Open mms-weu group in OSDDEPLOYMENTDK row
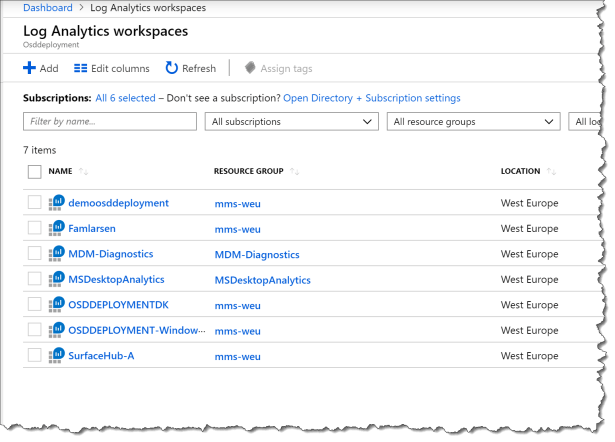615x442 pixels. [x=238, y=306]
